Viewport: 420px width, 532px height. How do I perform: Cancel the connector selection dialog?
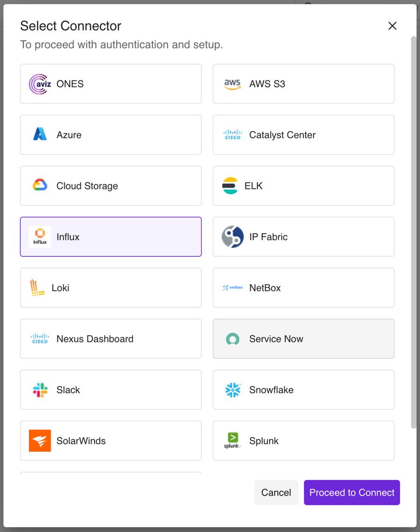(276, 492)
